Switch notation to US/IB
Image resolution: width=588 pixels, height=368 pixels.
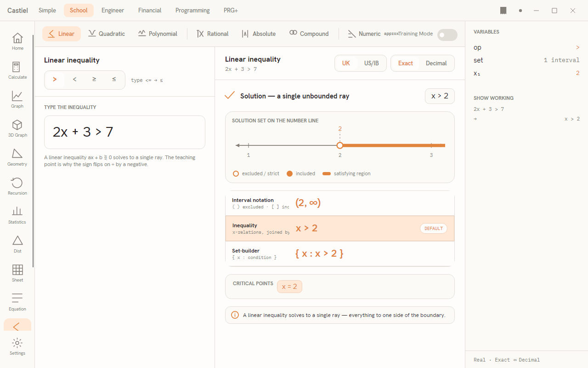pos(372,63)
